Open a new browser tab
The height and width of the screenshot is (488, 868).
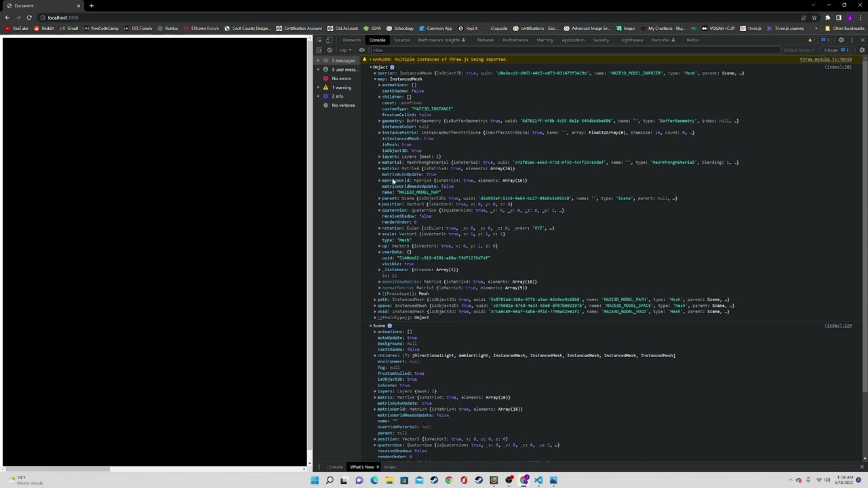coord(91,5)
